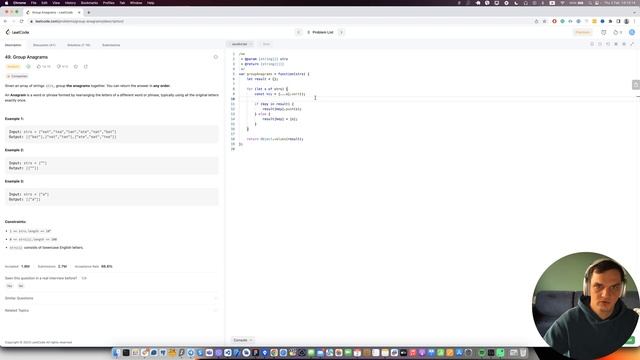Open the History menu in menu bar
The width and height of the screenshot is (640, 360).
pyautogui.click(x=70, y=3)
